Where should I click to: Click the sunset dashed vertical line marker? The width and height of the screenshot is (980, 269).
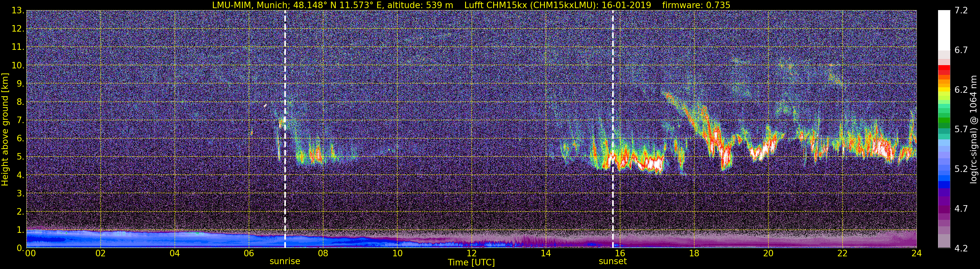(x=613, y=129)
